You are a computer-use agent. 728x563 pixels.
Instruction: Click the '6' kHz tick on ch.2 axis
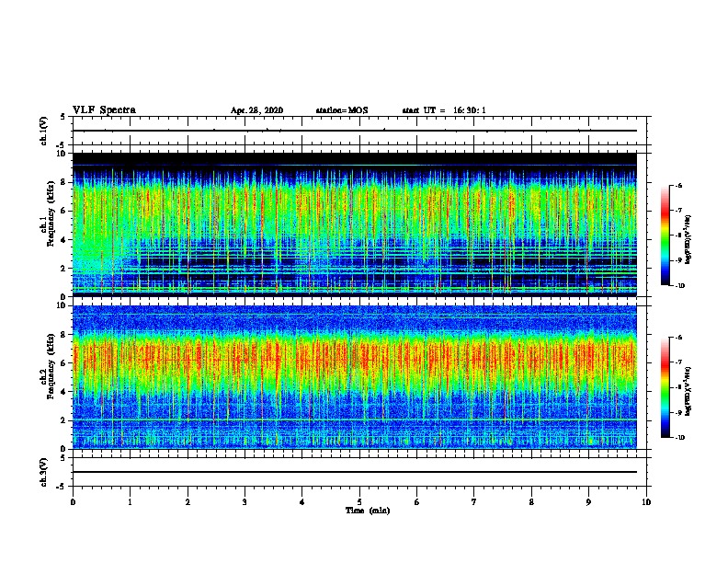64,363
